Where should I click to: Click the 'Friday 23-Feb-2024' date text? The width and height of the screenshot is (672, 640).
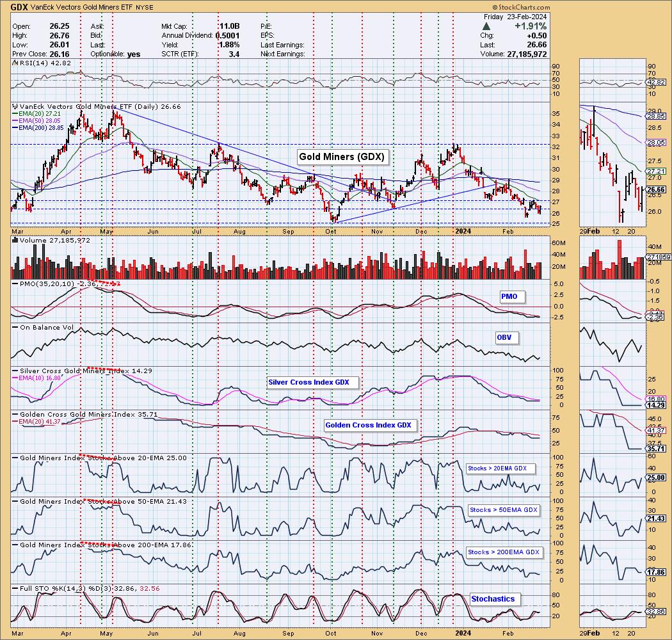[515, 17]
